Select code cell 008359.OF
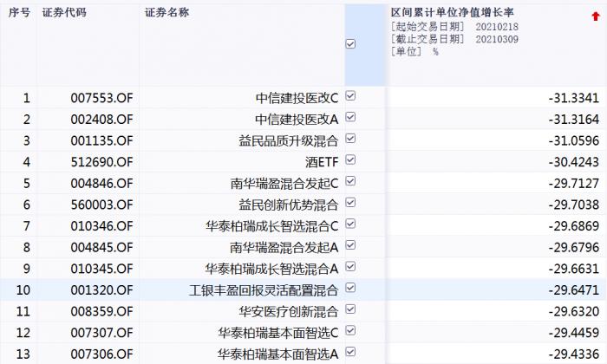This screenshot has width=607, height=364. (101, 311)
